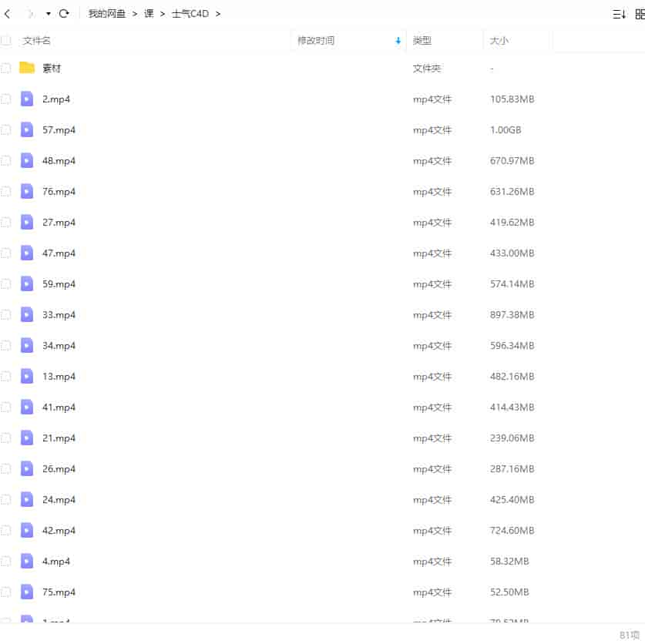Open the sort options icon at top right
Screen dimensions: 645x644
[618, 13]
